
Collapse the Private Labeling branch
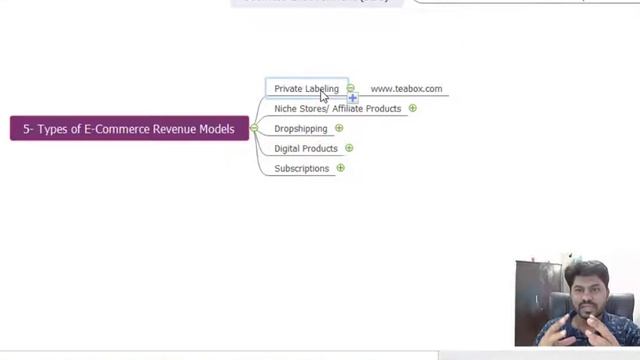[x=351, y=88]
